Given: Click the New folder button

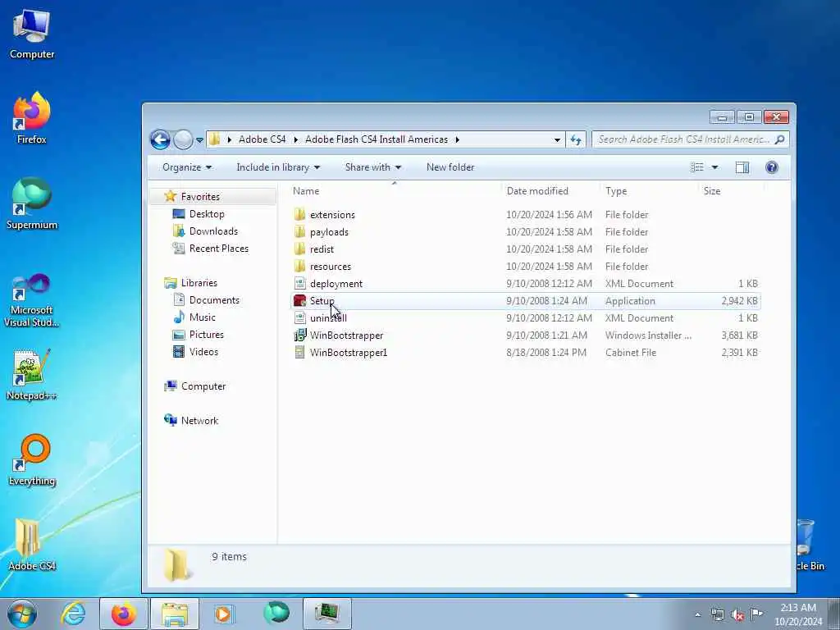Looking at the screenshot, I should click(x=450, y=167).
